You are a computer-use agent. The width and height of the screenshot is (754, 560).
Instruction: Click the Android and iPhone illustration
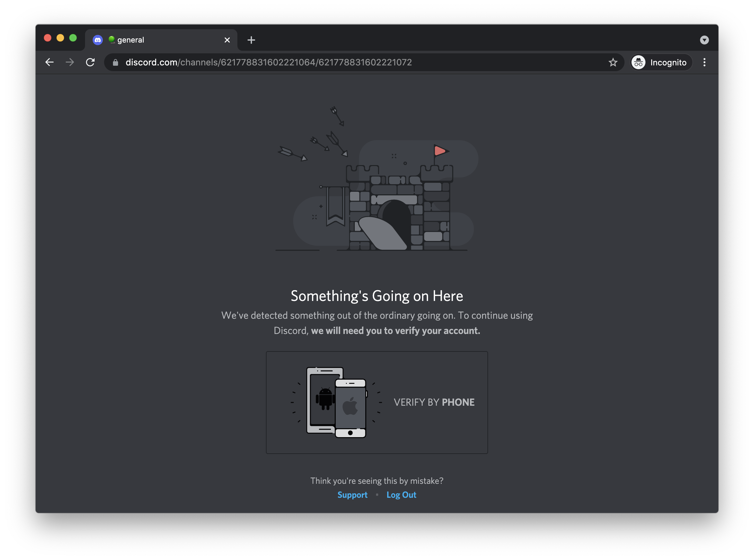pos(336,402)
